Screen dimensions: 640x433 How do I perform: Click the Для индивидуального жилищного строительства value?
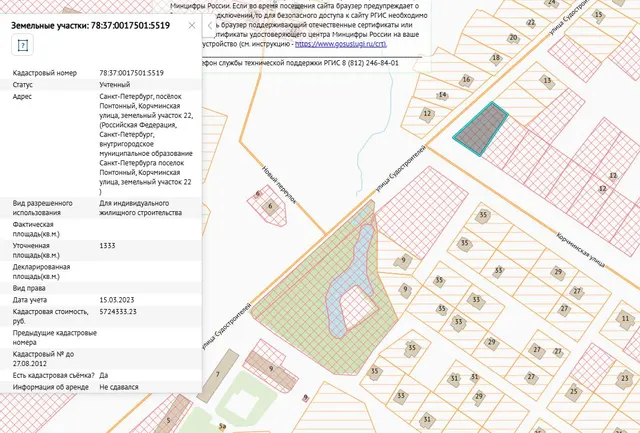(140, 208)
